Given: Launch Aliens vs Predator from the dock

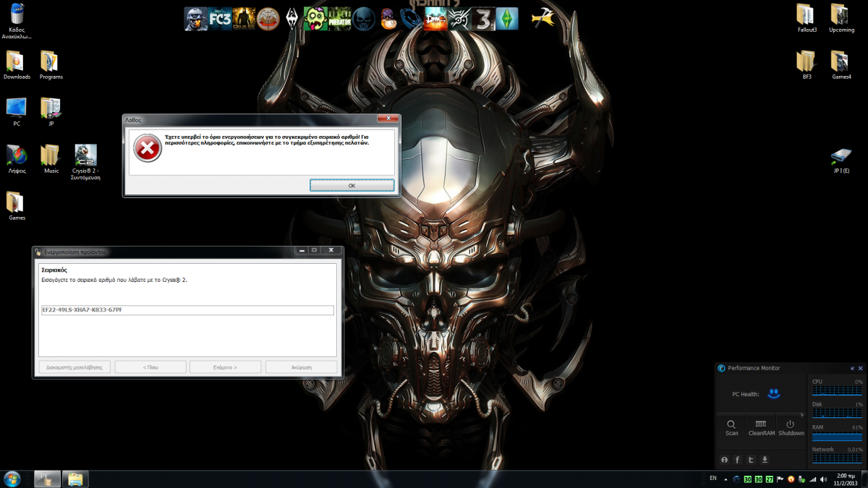Looking at the screenshot, I should pos(339,19).
